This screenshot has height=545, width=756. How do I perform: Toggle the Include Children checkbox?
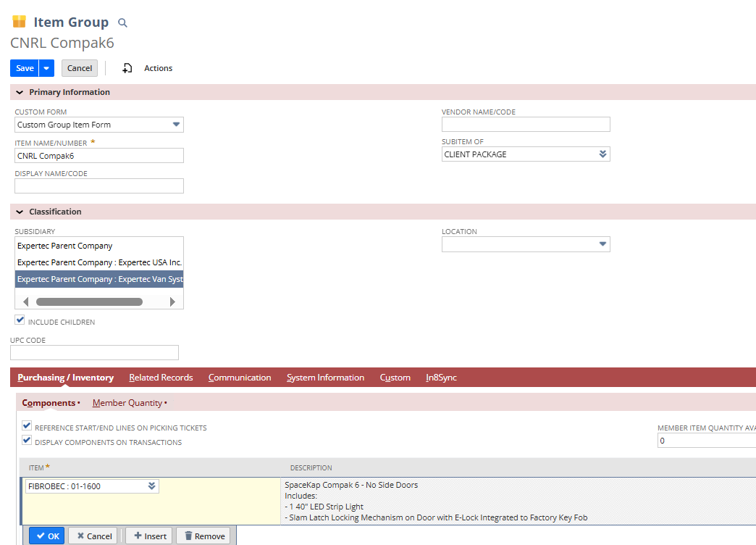(20, 320)
